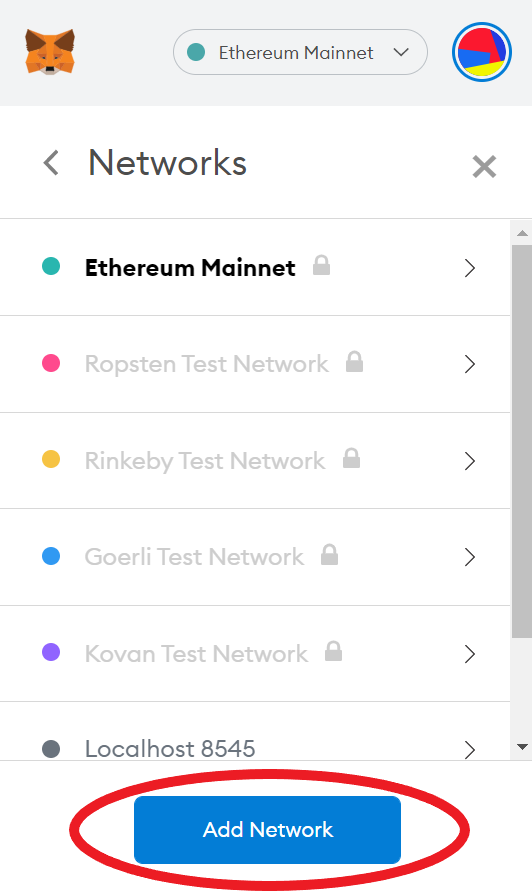Click the scrollbar up arrow
Screen dimensions: 532x895
(x=522, y=233)
